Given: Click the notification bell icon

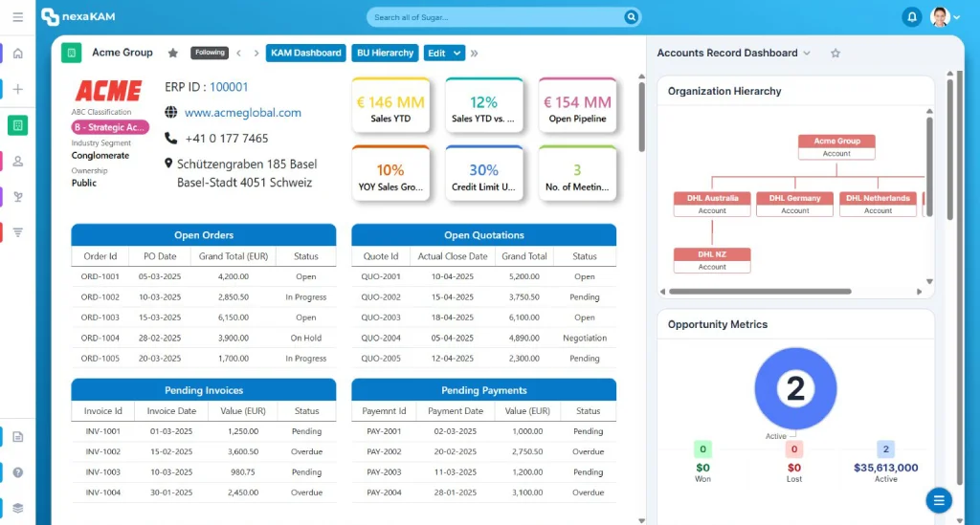Looking at the screenshot, I should click(x=912, y=17).
